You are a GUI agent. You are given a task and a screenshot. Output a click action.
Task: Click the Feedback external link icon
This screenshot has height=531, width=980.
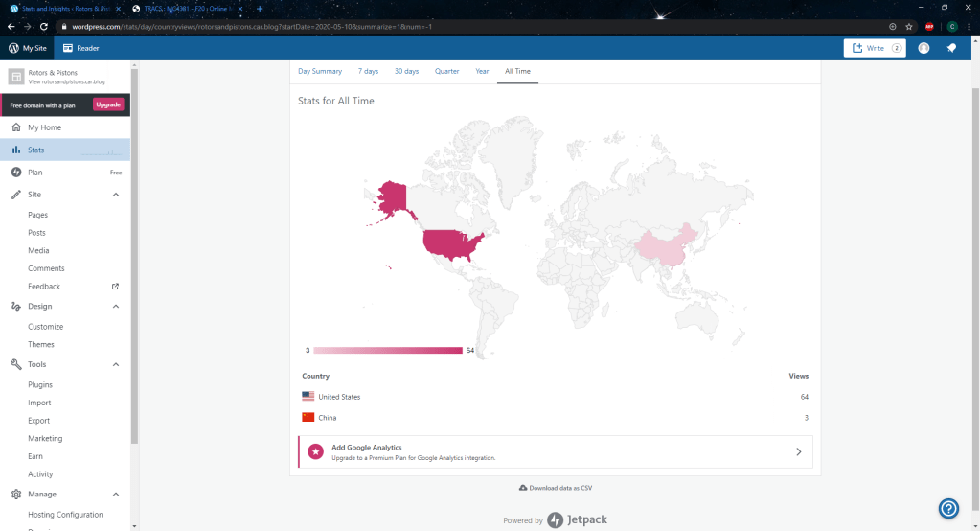tap(116, 287)
